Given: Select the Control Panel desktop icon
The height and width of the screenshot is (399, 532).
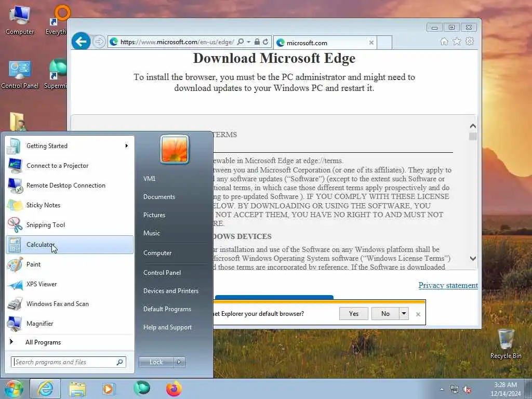Looking at the screenshot, I should [20, 75].
